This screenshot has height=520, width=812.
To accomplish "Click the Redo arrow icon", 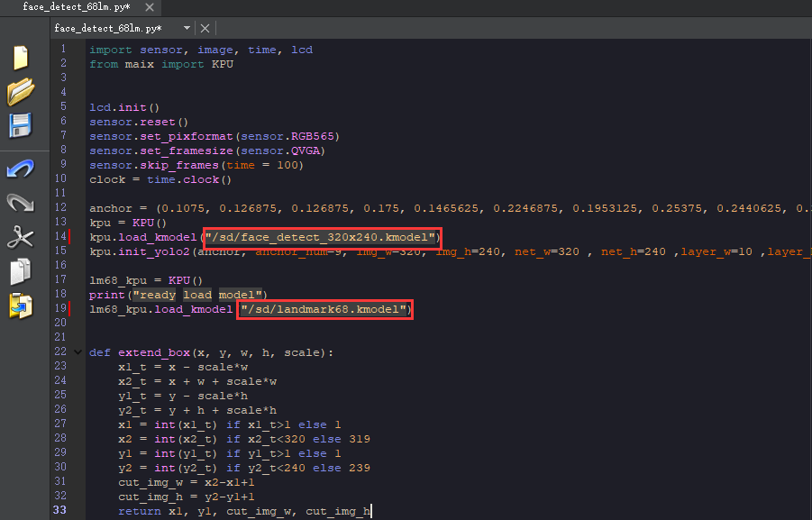I will pos(20,203).
